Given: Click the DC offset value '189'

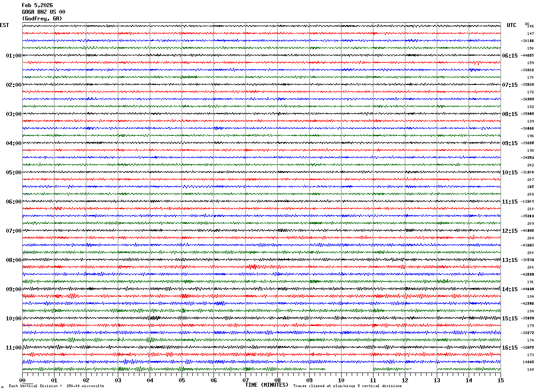Looking at the screenshot, I should (x=530, y=121).
